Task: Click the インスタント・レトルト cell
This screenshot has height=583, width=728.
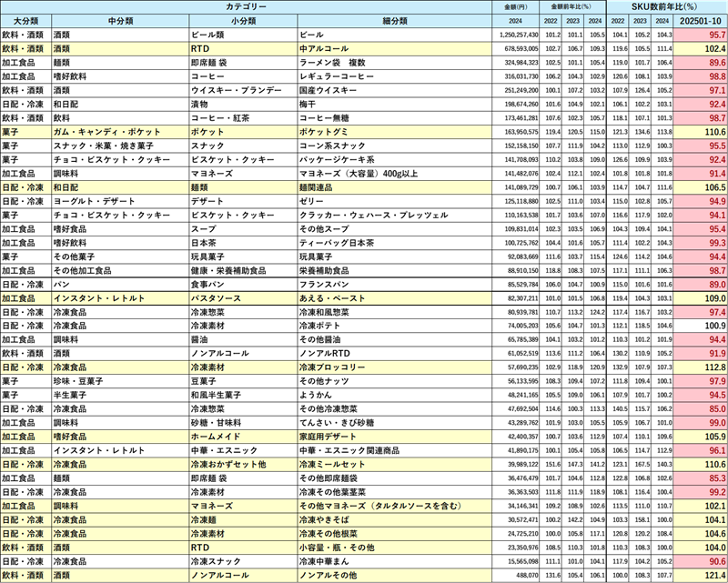Action: [x=119, y=298]
